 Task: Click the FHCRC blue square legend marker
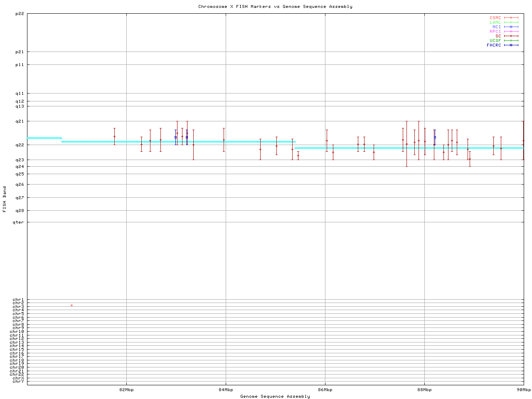point(511,45)
